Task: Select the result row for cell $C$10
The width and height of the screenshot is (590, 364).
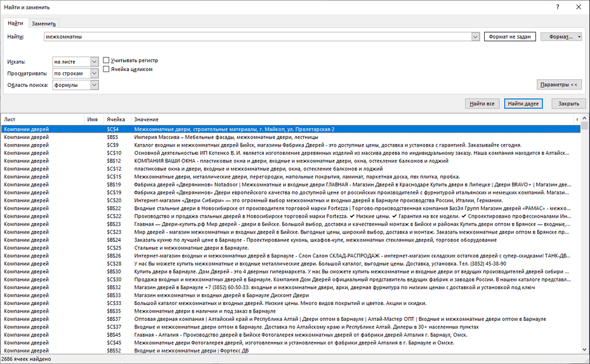Action: (x=291, y=153)
